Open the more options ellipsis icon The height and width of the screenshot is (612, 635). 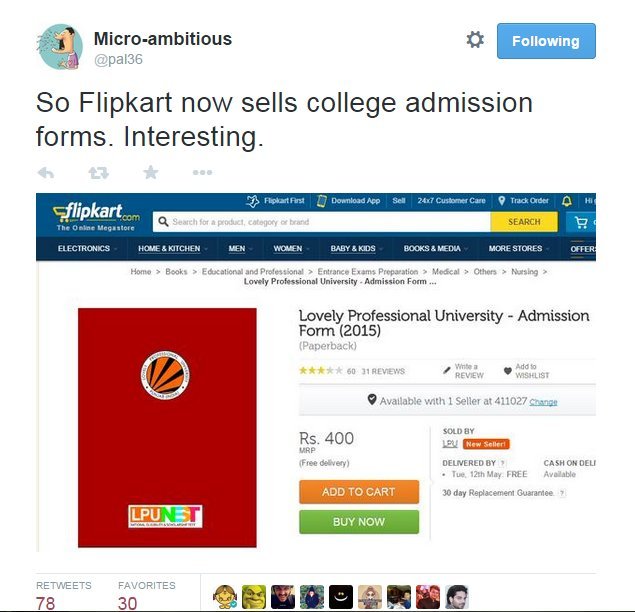(x=202, y=173)
